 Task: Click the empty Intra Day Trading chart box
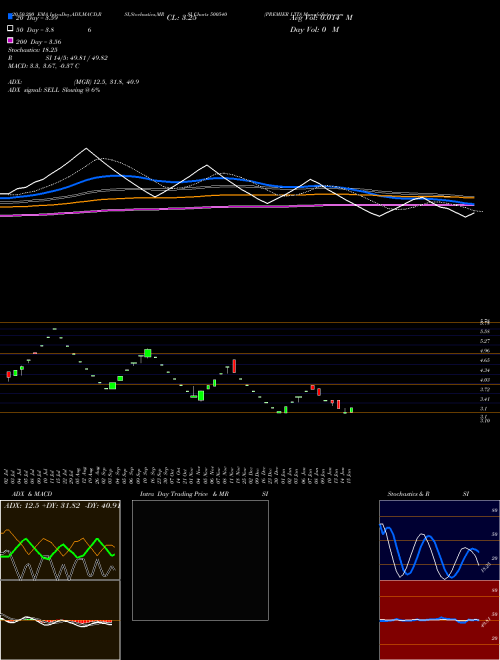pyautogui.click(x=200, y=560)
